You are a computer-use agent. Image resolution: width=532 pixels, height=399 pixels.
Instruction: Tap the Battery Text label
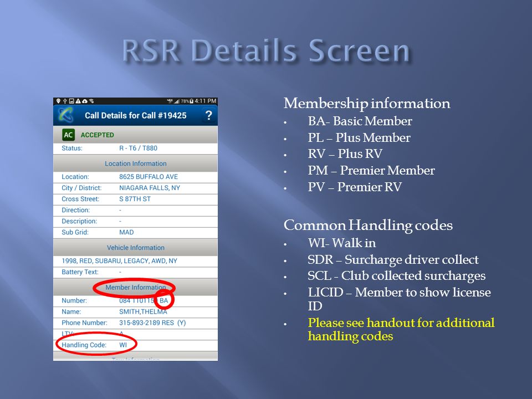(80, 272)
